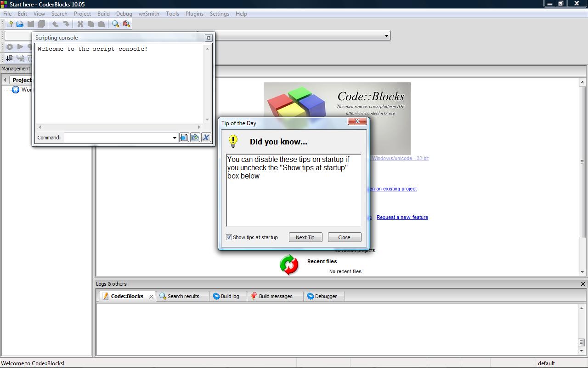Click the Open an existing project link
This screenshot has width=588, height=368.
coord(393,189)
